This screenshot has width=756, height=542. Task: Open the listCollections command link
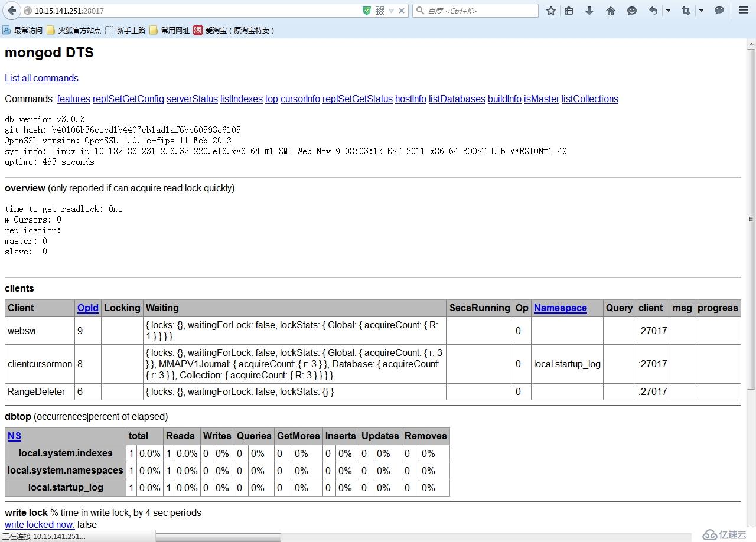pyautogui.click(x=590, y=99)
